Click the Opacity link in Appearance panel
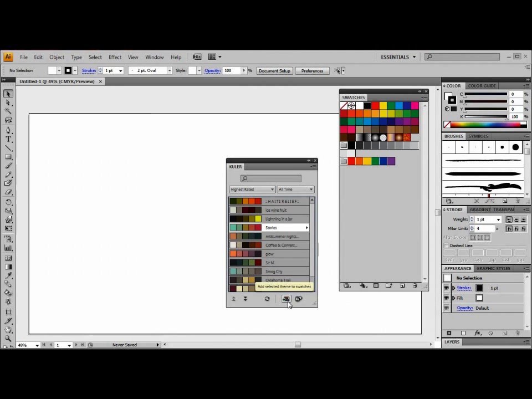532x399 pixels. coord(464,308)
